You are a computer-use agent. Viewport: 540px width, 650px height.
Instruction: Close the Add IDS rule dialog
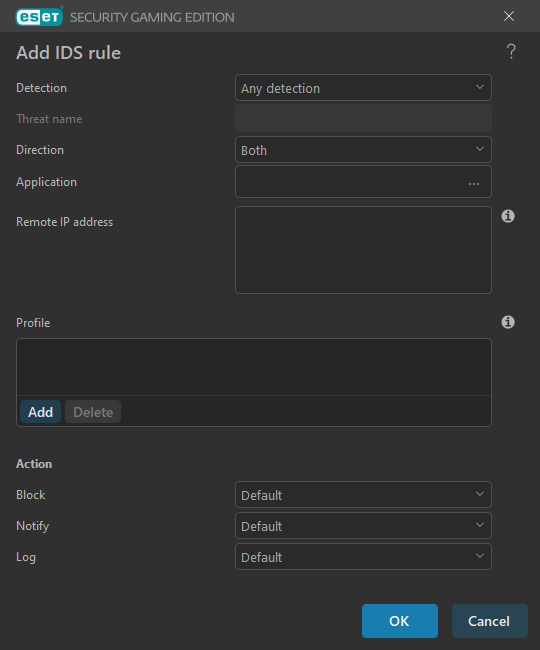point(509,16)
